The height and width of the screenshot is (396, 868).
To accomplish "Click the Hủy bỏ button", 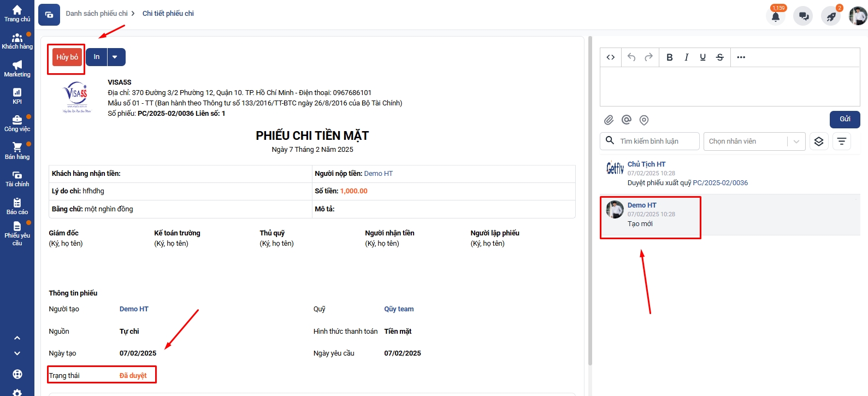I will click(67, 57).
